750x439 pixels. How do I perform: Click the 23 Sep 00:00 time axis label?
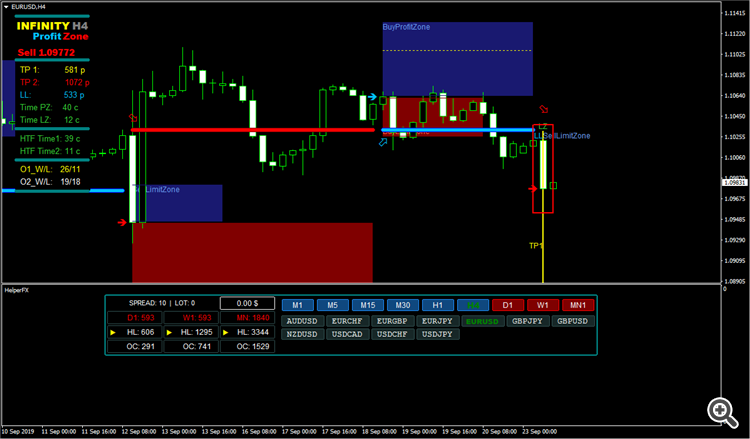[539, 432]
